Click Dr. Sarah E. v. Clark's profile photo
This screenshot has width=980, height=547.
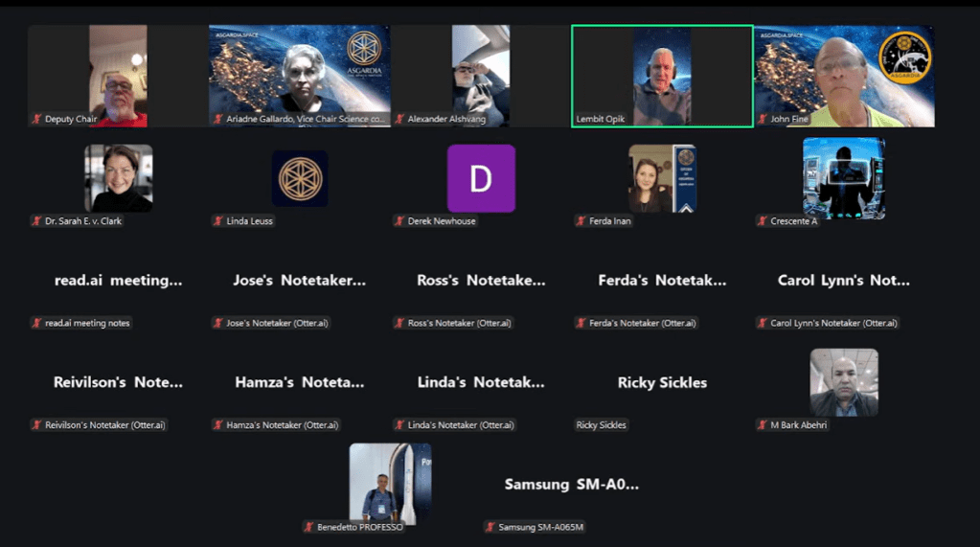[x=118, y=178]
